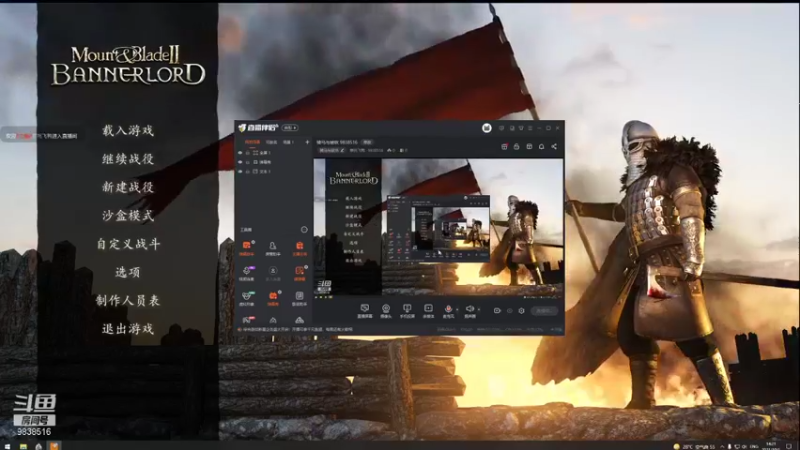Open the grey document tool in toolbox third row
This screenshot has width=800, height=450.
(299, 297)
